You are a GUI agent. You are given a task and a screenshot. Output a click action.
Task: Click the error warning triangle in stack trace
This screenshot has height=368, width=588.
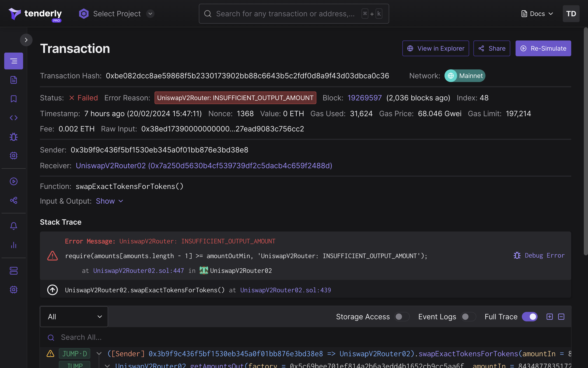(x=52, y=256)
